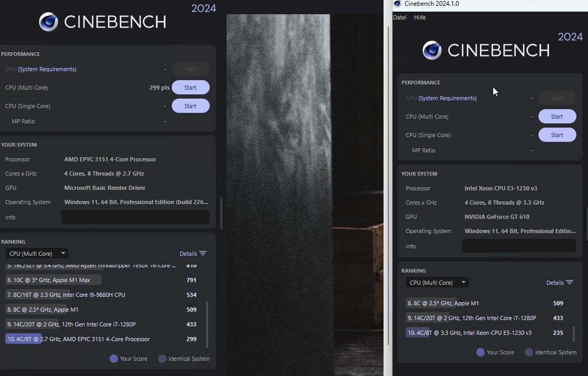Select Core i7-1280P row in right window ranking
Screen dimensions: 588x376
(x=485, y=318)
